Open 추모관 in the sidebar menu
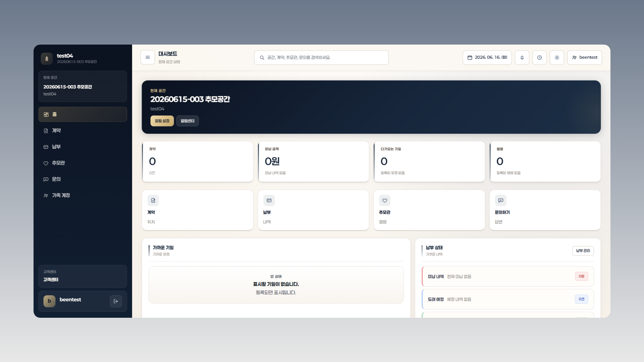Image resolution: width=644 pixels, height=362 pixels. (83, 163)
